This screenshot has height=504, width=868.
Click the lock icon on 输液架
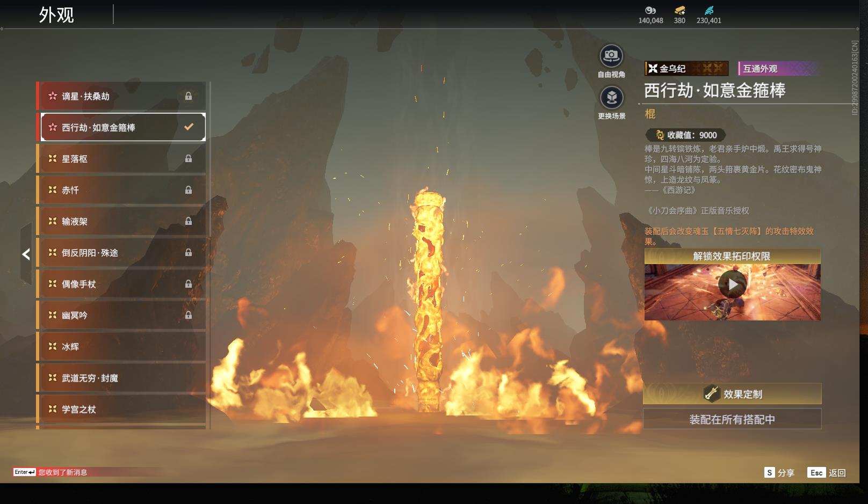click(x=189, y=221)
